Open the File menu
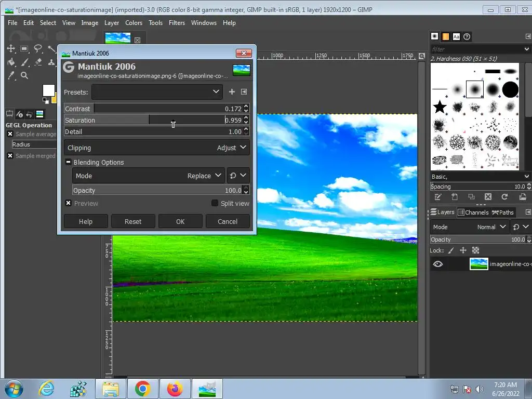This screenshot has width=532, height=399. point(12,23)
